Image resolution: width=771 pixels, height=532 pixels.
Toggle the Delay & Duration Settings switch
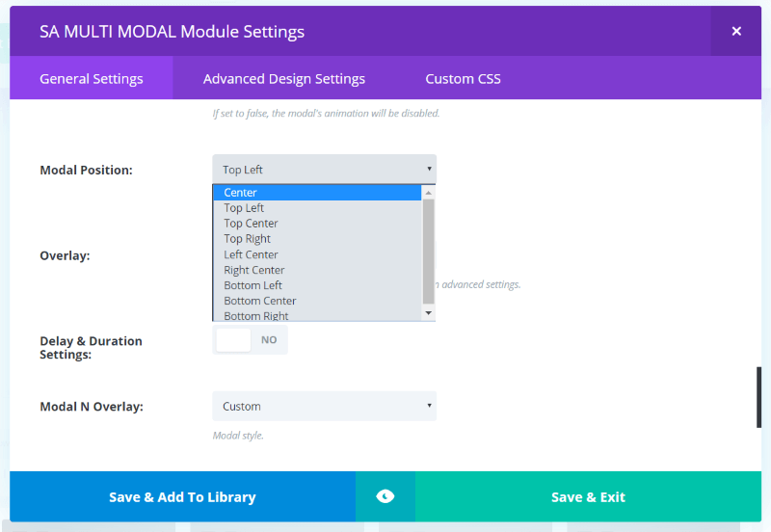tap(250, 340)
